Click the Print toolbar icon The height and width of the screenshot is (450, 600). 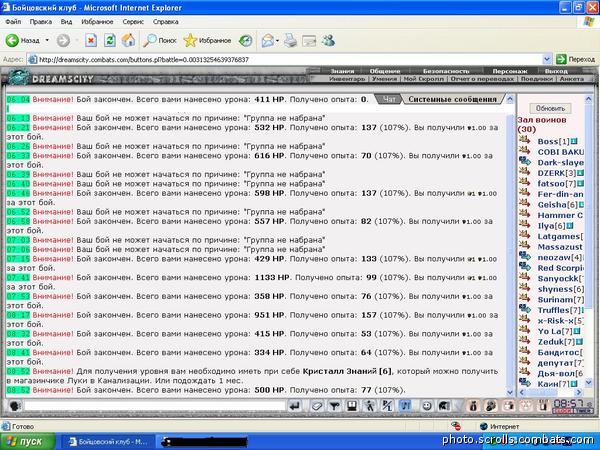point(290,41)
